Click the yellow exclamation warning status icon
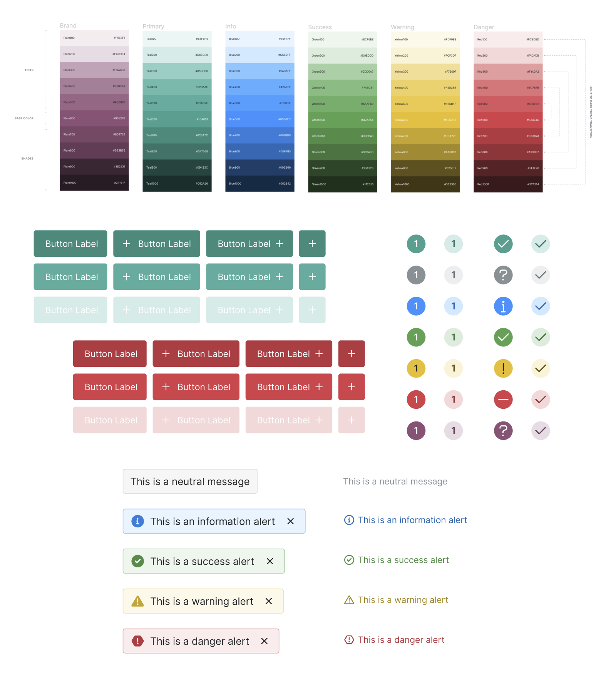Image resolution: width=616 pixels, height=689 pixels. 503,368
